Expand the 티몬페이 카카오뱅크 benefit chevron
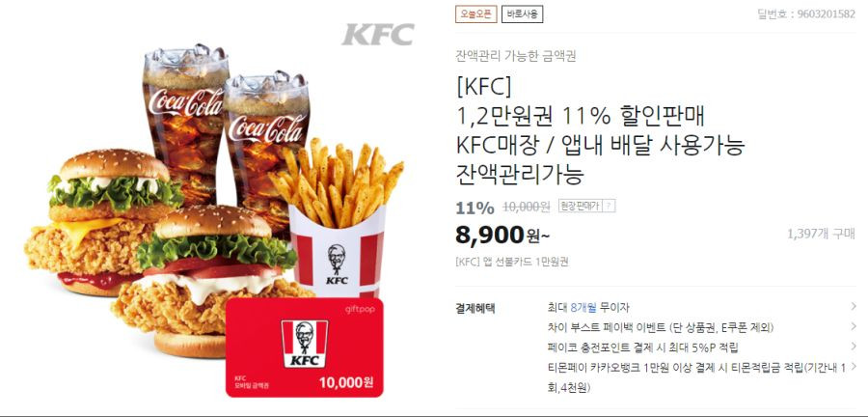 click(x=854, y=367)
